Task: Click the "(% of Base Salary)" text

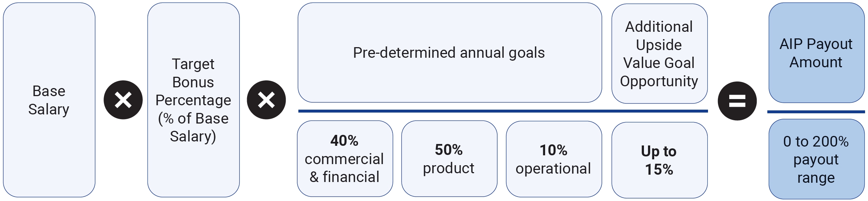Action: coord(193,127)
